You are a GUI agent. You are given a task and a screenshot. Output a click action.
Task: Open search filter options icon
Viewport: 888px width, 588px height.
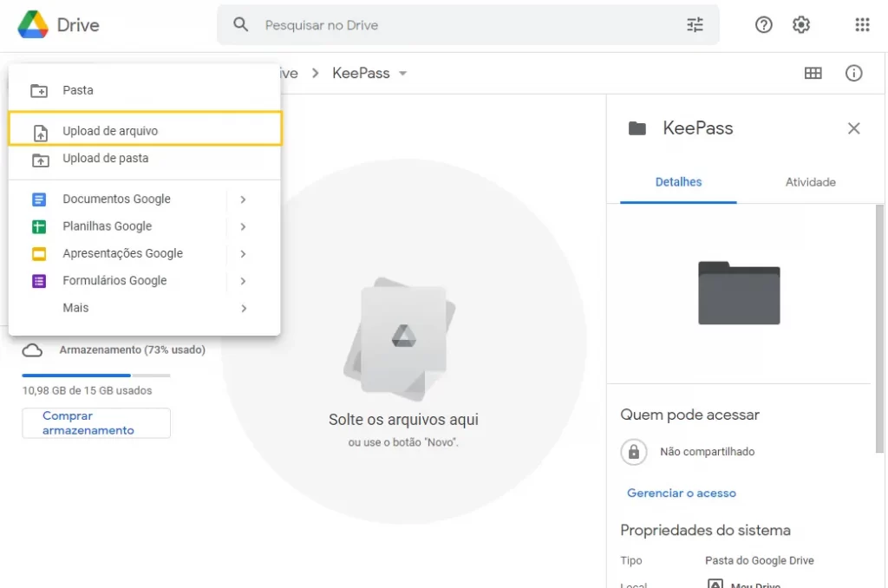(x=695, y=24)
